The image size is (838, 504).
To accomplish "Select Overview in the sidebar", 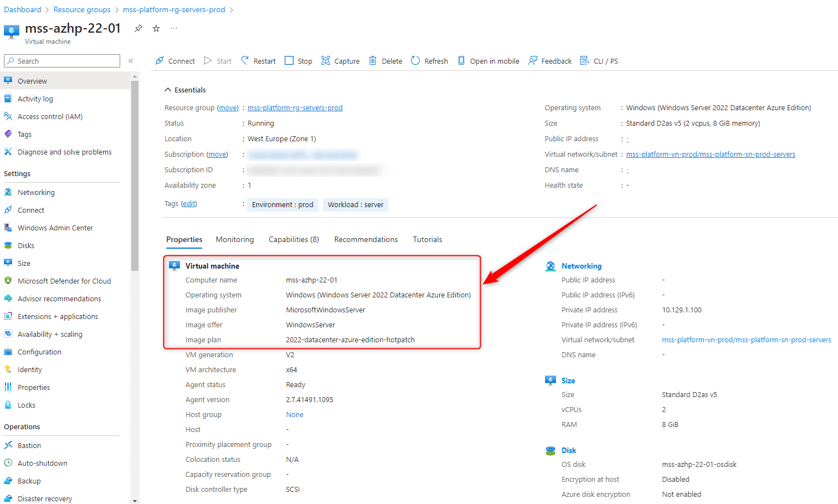I will click(65, 81).
